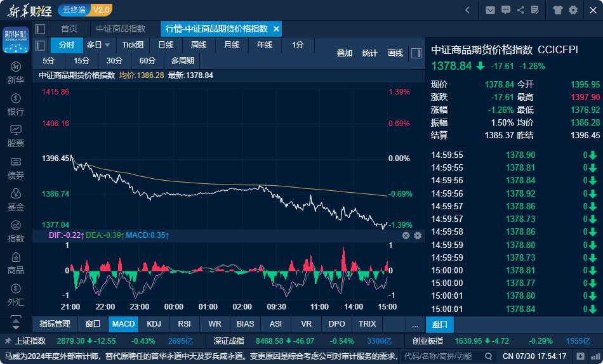
Task: Click the share icon in top bar
Action: [520, 10]
